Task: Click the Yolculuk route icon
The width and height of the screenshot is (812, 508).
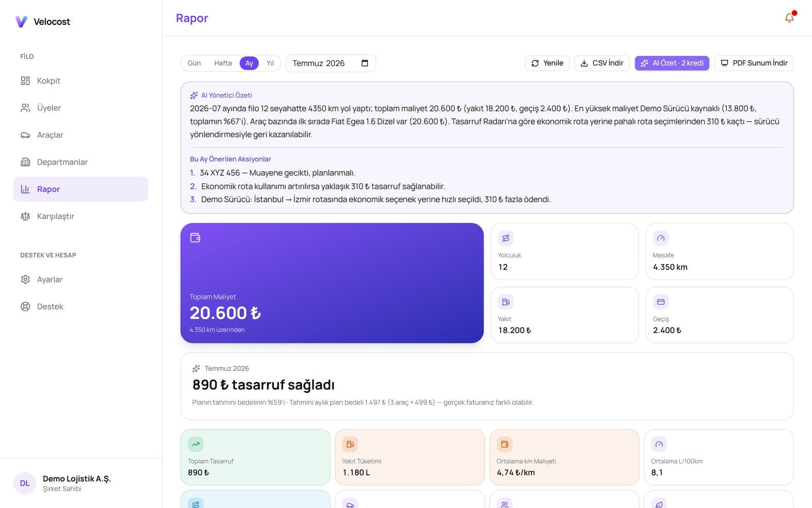Action: (506, 238)
